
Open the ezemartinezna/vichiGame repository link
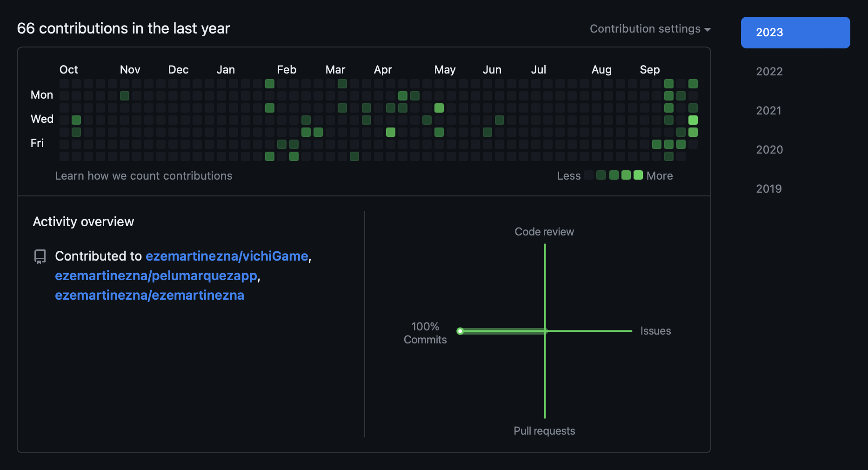coord(227,256)
